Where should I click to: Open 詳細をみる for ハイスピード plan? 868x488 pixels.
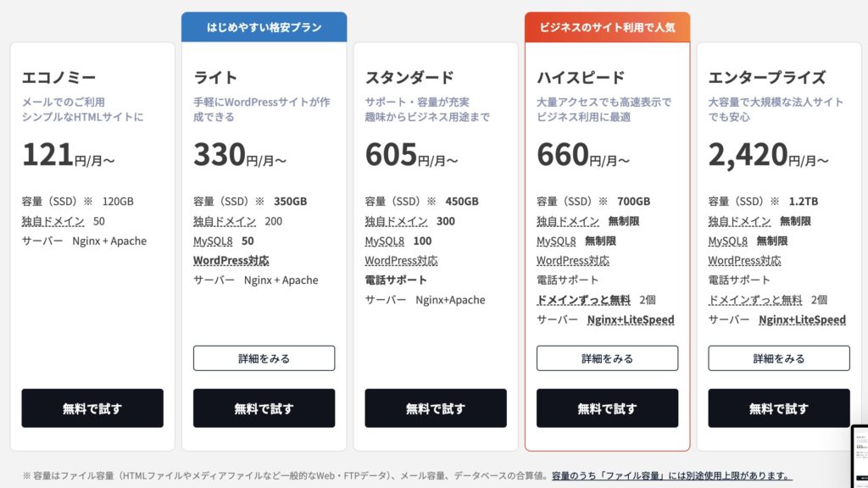(607, 358)
